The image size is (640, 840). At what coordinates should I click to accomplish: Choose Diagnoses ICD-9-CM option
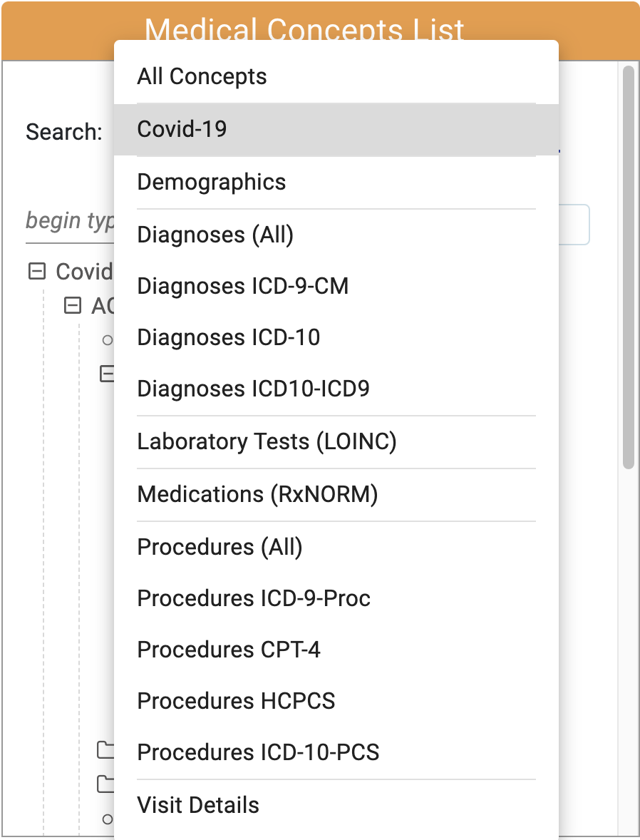point(242,286)
